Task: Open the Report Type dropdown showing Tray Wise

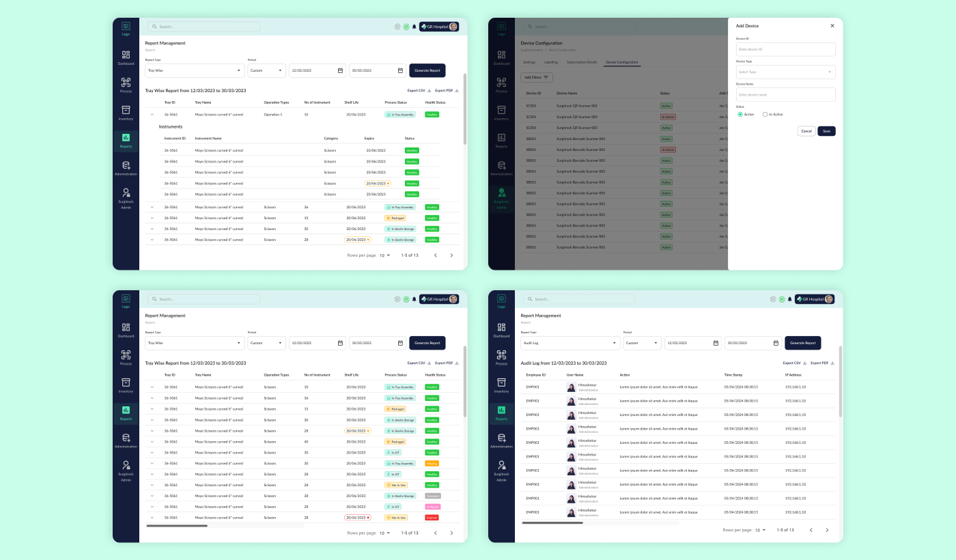Action: click(x=194, y=70)
